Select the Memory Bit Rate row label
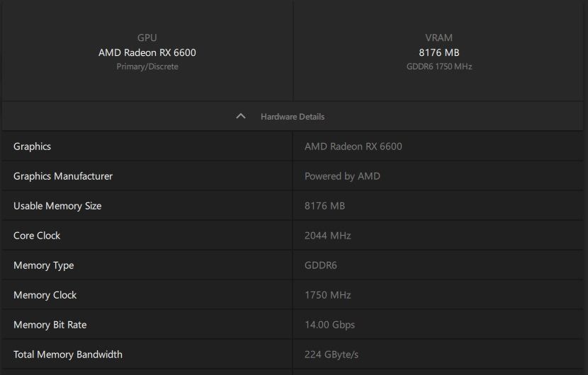 point(50,325)
